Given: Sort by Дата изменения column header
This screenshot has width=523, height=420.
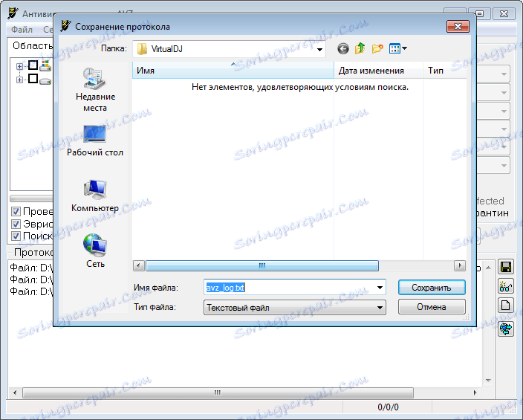Looking at the screenshot, I should click(379, 71).
